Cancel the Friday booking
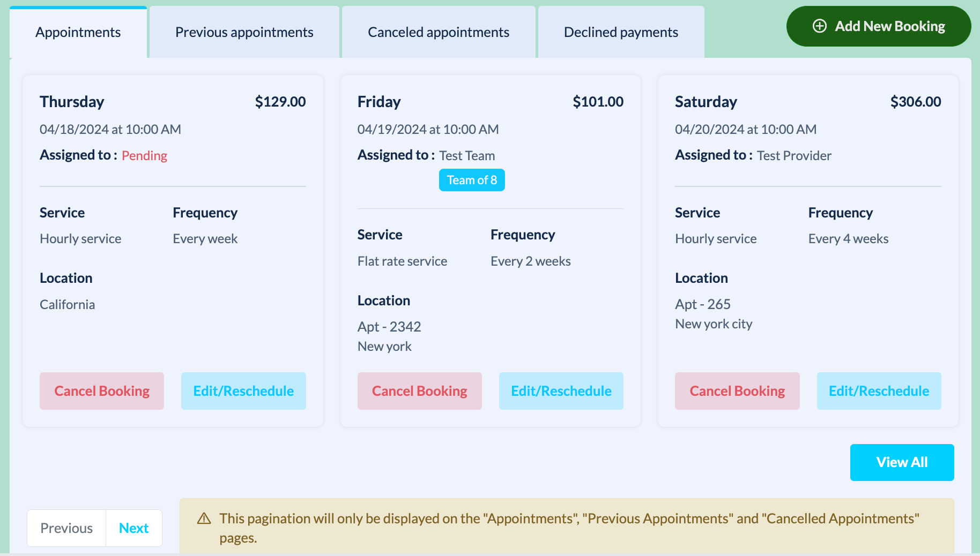Viewport: 980px width, 556px height. tap(420, 391)
